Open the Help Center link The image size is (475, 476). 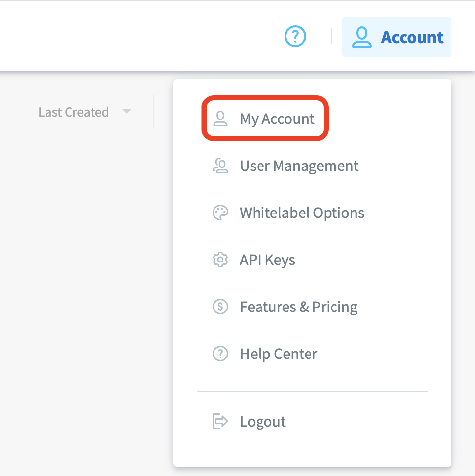(x=279, y=354)
